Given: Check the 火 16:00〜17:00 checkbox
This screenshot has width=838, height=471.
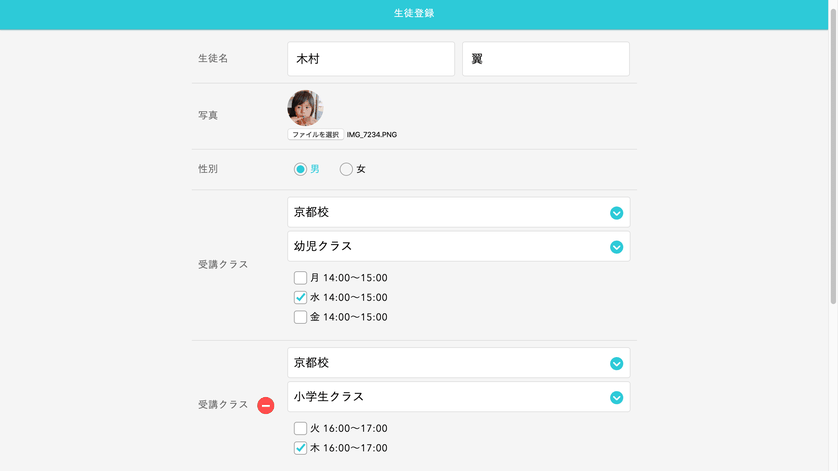Looking at the screenshot, I should click(x=300, y=428).
